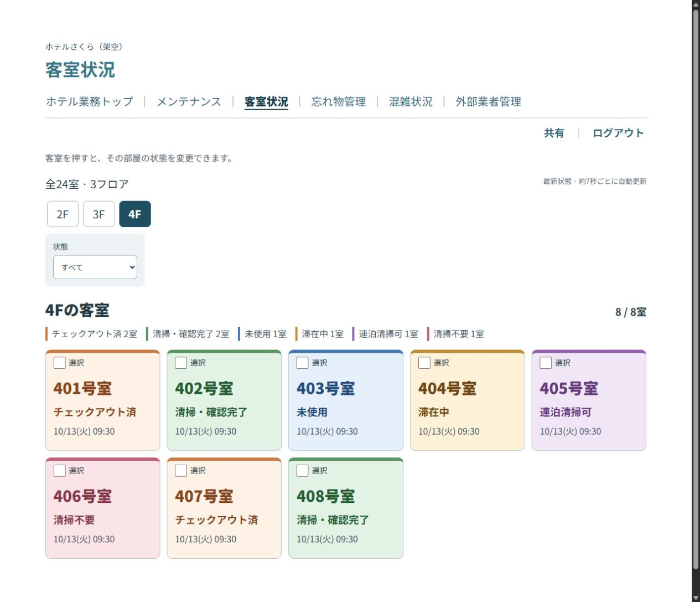Tick the 選択 checkbox on room 402
The height and width of the screenshot is (602, 700).
coord(181,363)
